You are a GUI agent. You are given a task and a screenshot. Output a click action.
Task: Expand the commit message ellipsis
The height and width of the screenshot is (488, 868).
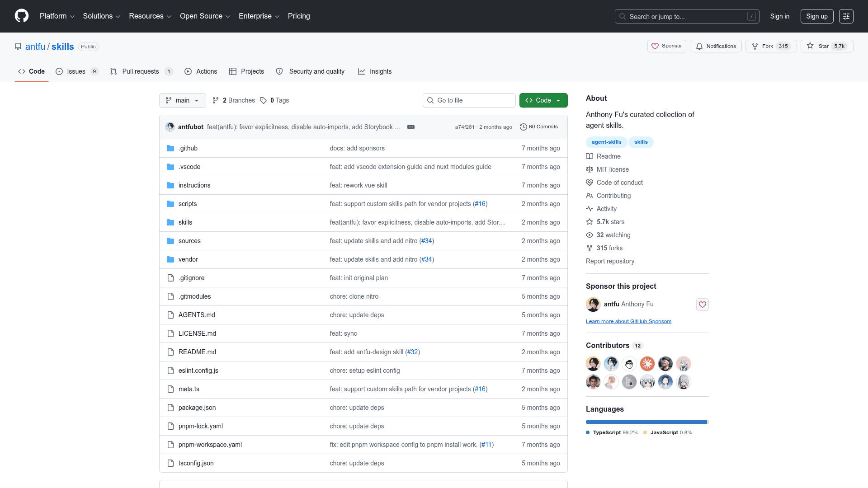tap(411, 127)
